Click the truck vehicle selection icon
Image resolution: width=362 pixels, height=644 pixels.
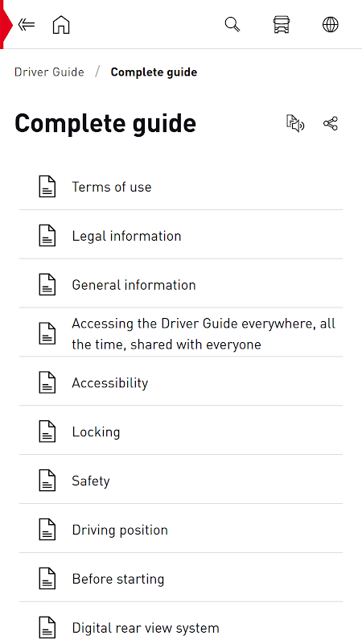tap(282, 25)
